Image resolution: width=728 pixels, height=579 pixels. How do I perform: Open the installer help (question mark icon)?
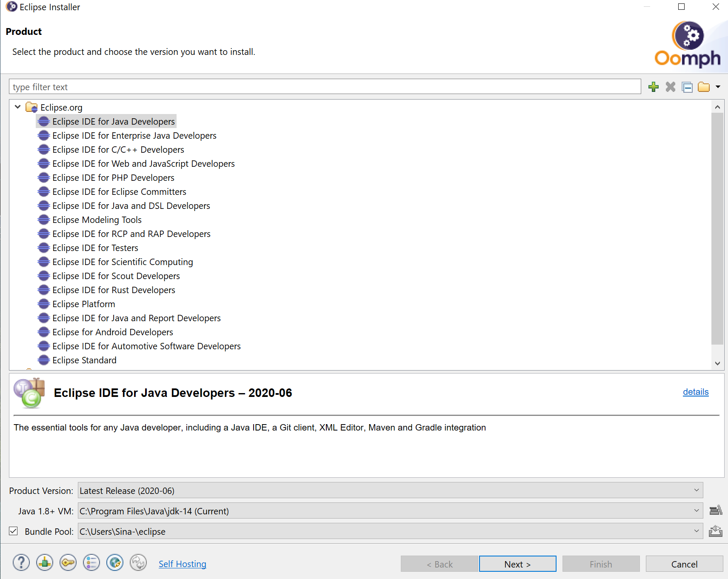tap(21, 562)
